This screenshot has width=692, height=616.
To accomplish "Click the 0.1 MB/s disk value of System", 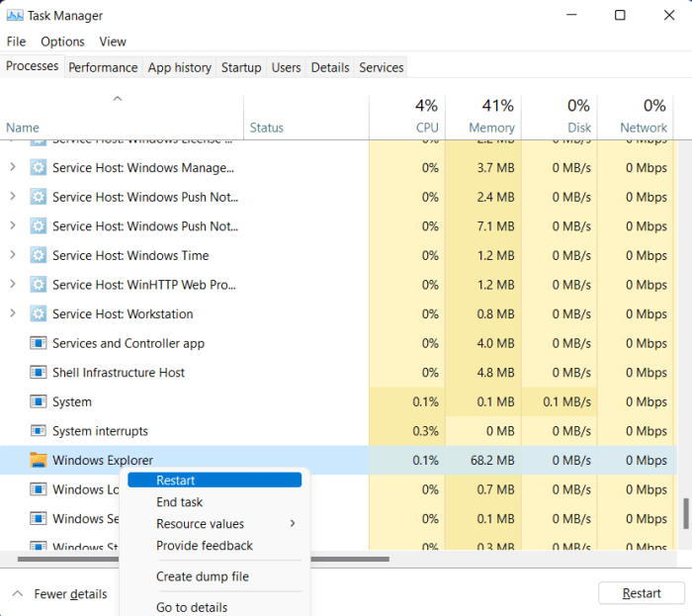I will 567,401.
